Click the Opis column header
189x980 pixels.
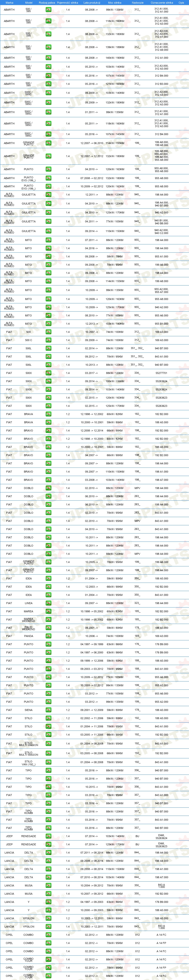[182, 3]
